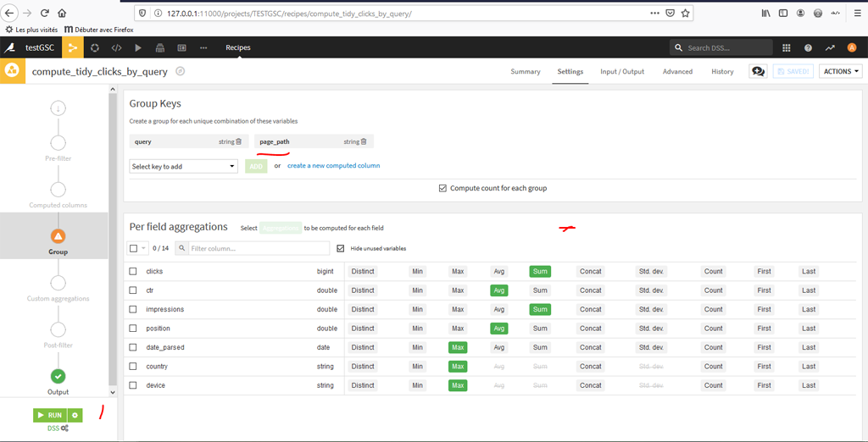Click the green RUN button

50,415
